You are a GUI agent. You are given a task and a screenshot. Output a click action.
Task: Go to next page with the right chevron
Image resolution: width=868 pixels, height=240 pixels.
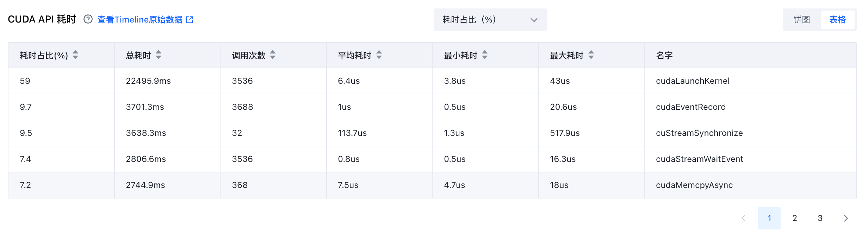click(x=845, y=218)
